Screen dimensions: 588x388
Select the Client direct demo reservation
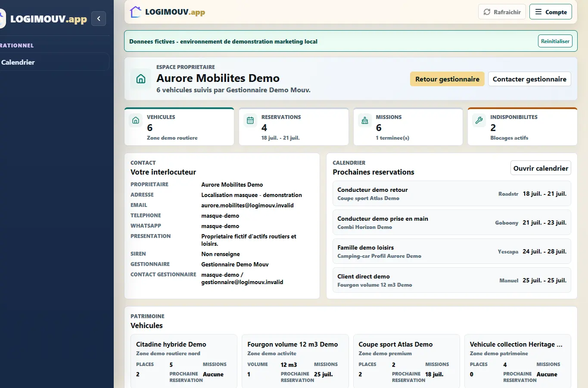tap(452, 280)
